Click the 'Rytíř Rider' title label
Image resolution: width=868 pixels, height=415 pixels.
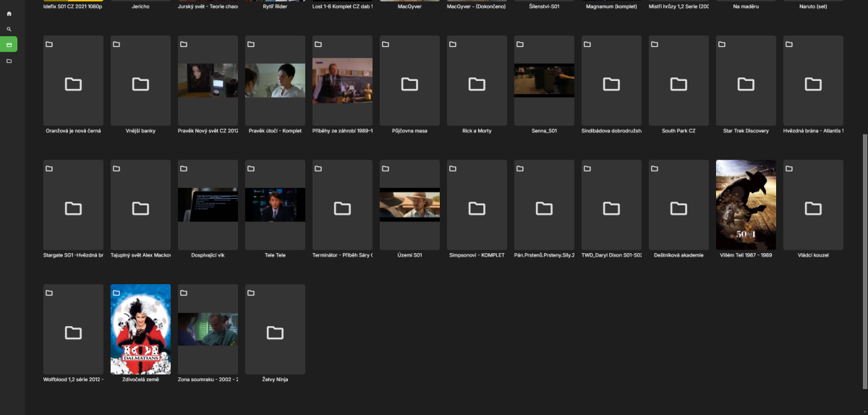[275, 7]
